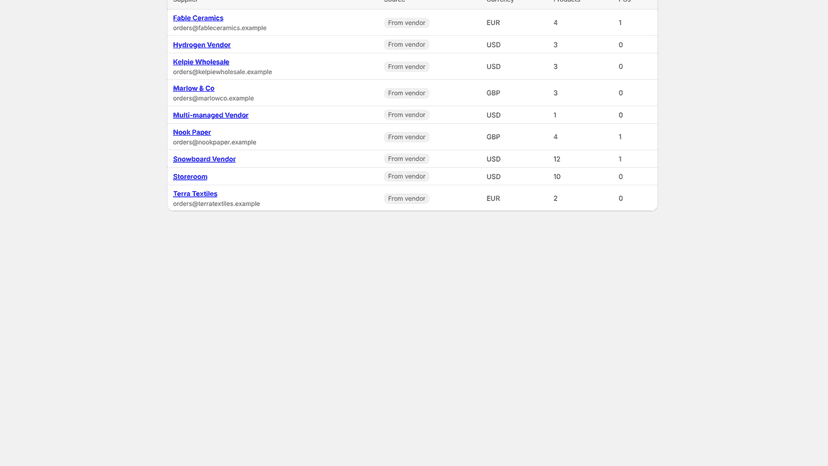Viewport: 828px width, 466px height.
Task: Click EUR currency in Fable Ceramics row
Action: pos(493,23)
